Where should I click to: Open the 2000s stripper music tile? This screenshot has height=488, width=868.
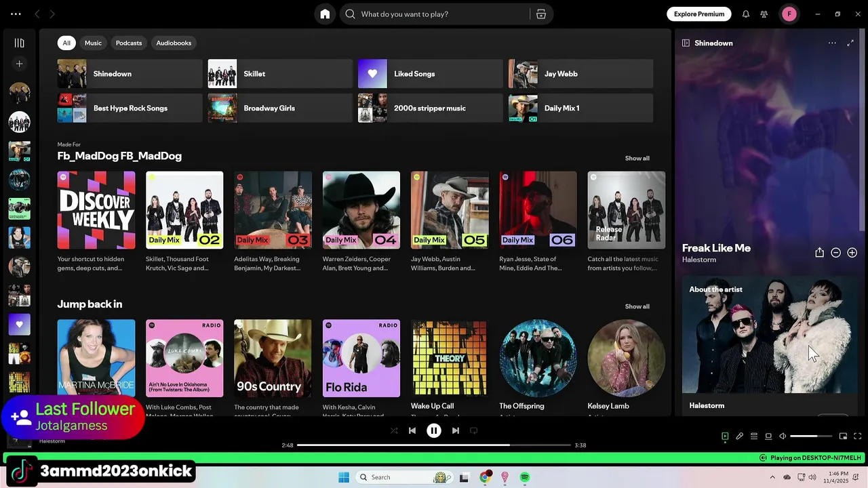[430, 108]
